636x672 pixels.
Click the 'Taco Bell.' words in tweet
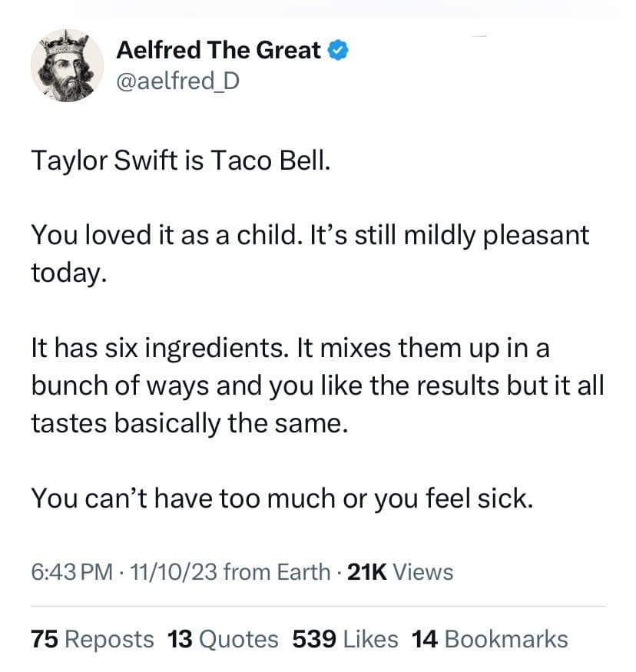coord(269,163)
